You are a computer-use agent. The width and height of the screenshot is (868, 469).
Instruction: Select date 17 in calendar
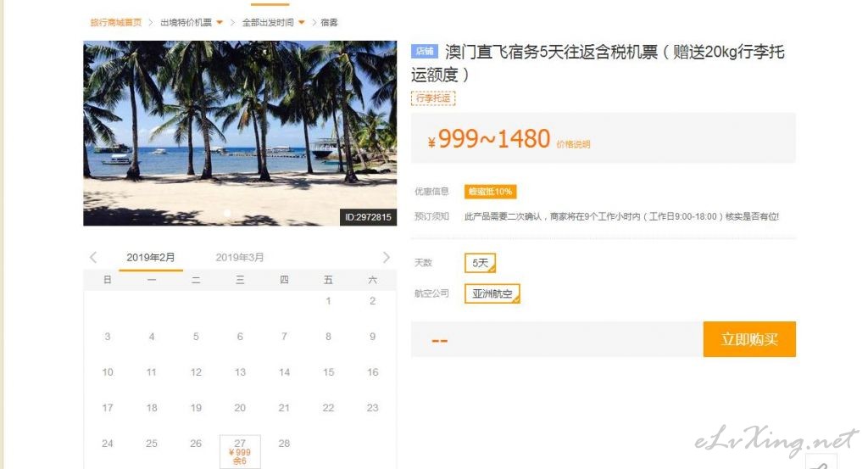[108, 408]
